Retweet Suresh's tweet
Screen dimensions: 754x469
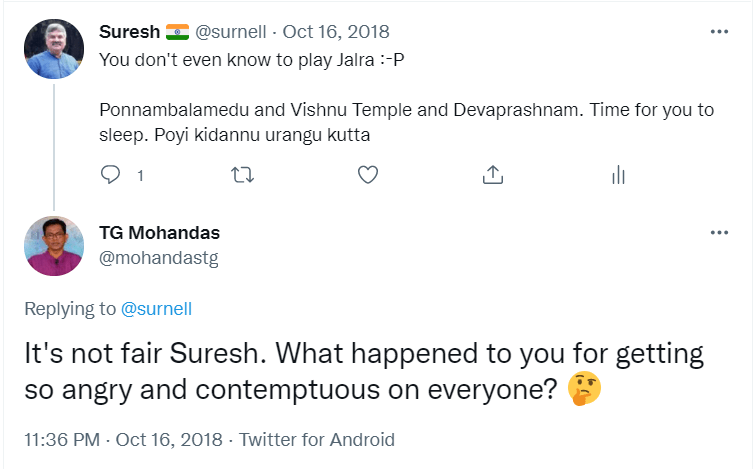242,175
